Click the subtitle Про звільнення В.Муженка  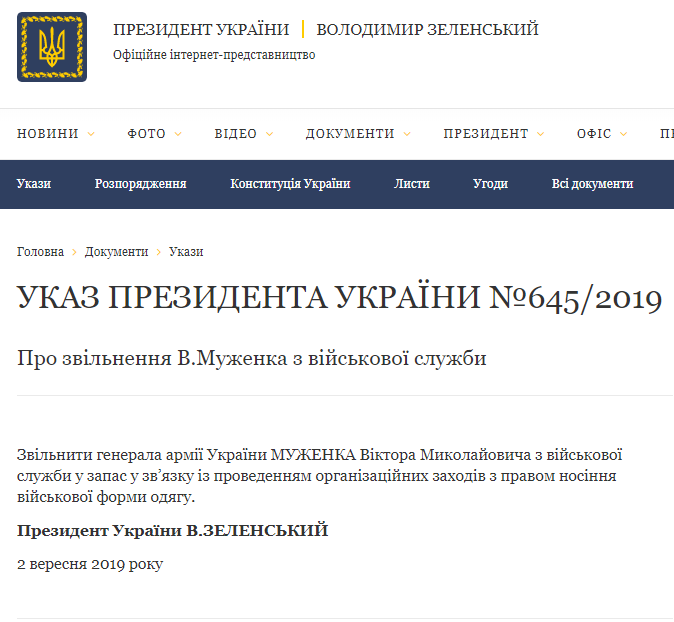point(251,358)
